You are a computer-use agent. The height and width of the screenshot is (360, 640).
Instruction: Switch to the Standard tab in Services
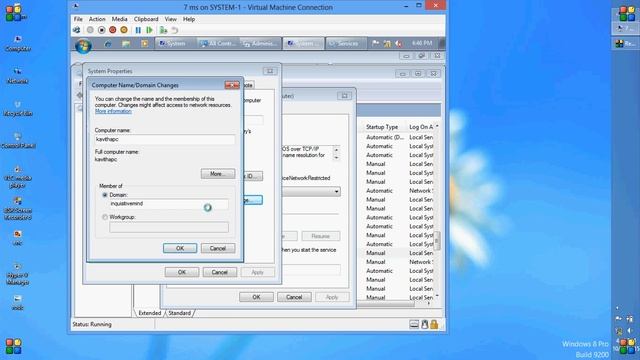(x=180, y=313)
